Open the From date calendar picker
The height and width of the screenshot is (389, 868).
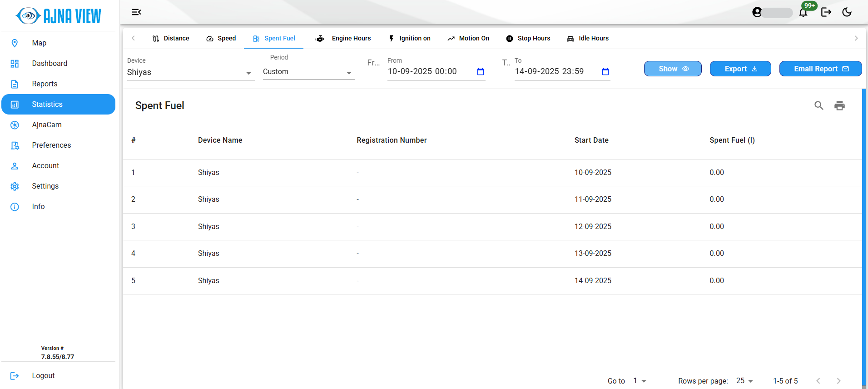[x=481, y=72]
